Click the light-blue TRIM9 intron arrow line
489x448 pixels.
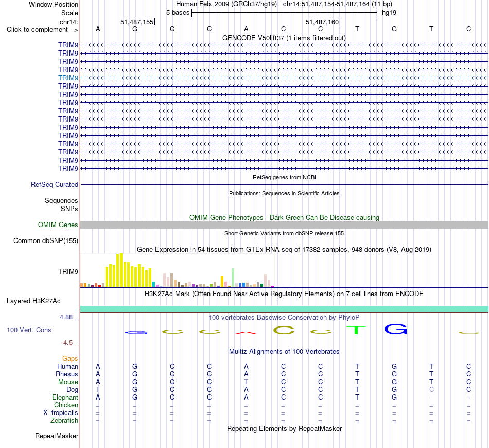point(285,78)
